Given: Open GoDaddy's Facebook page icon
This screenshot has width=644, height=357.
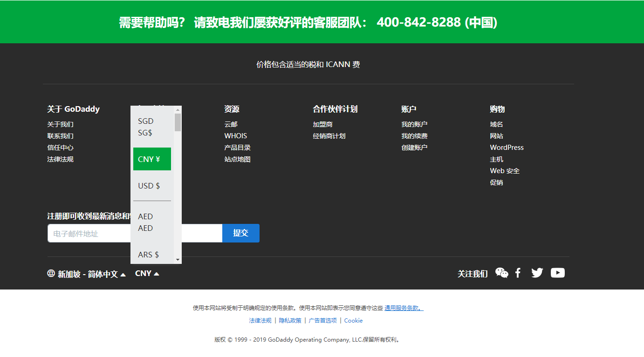Looking at the screenshot, I should point(518,273).
